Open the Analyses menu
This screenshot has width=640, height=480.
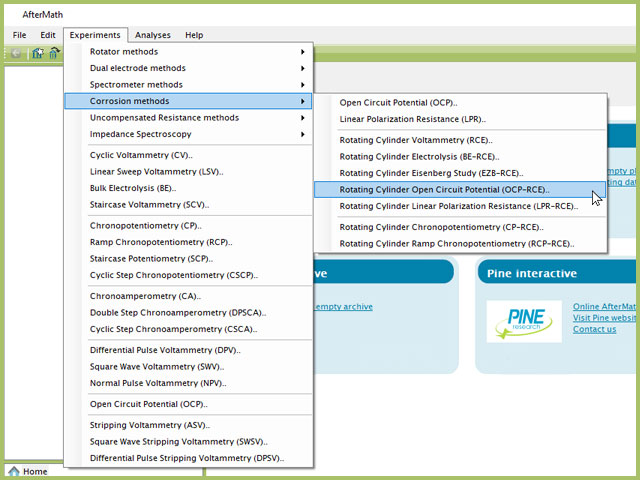tap(153, 35)
